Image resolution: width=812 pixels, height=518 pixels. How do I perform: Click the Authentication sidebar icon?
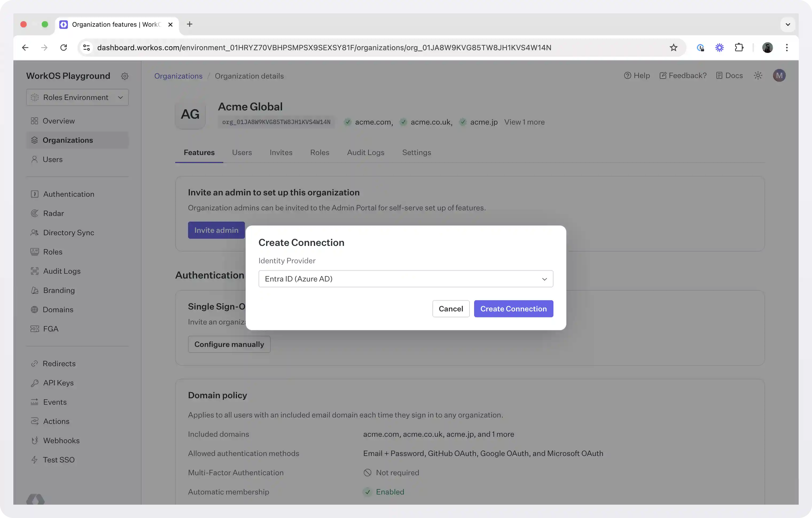tap(34, 194)
